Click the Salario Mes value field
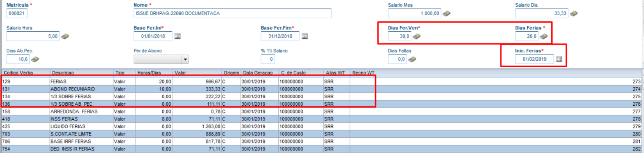 click(x=414, y=13)
